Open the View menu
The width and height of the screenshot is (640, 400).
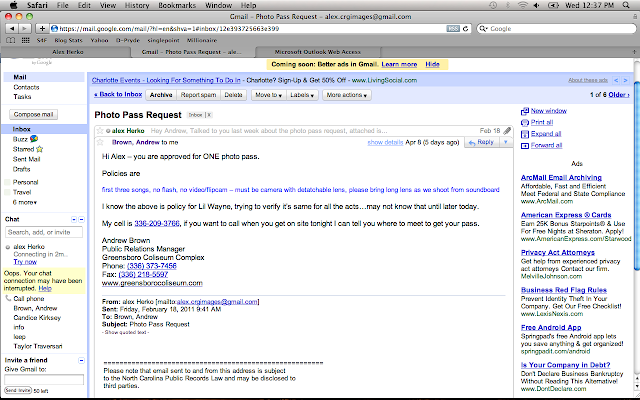108,5
